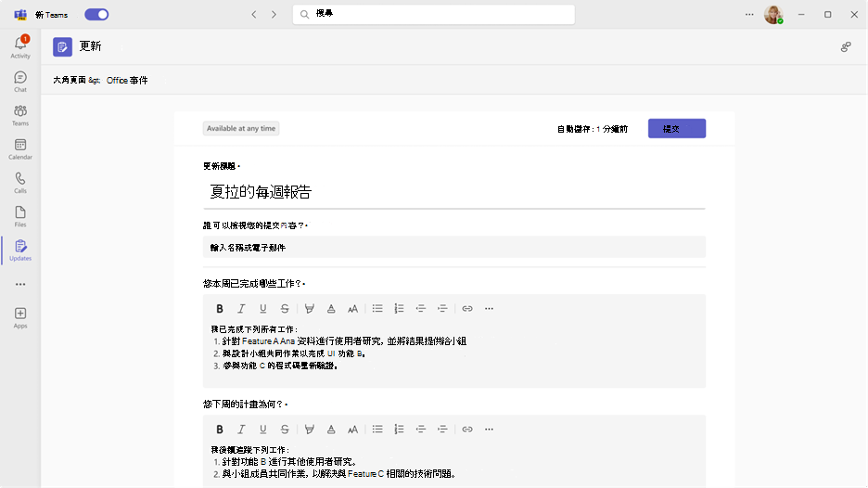The height and width of the screenshot is (488, 868).
Task: Open Settings and more menu in title bar
Action: point(749,15)
